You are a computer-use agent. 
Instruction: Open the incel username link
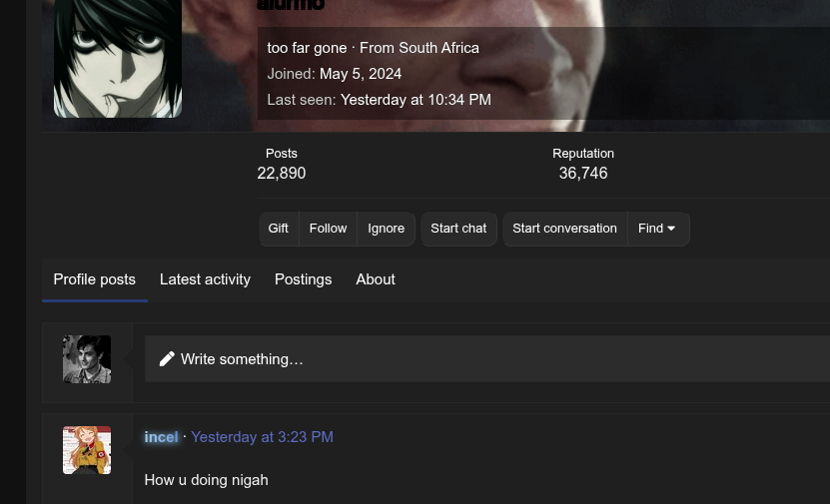(161, 437)
